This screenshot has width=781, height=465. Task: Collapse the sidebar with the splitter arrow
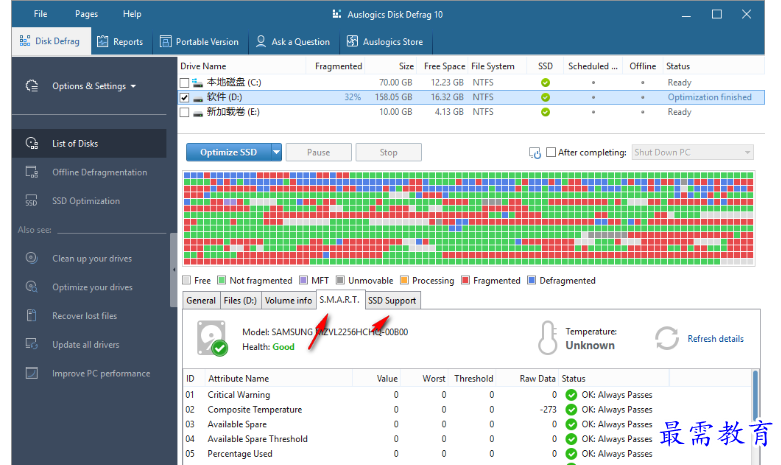point(173,270)
